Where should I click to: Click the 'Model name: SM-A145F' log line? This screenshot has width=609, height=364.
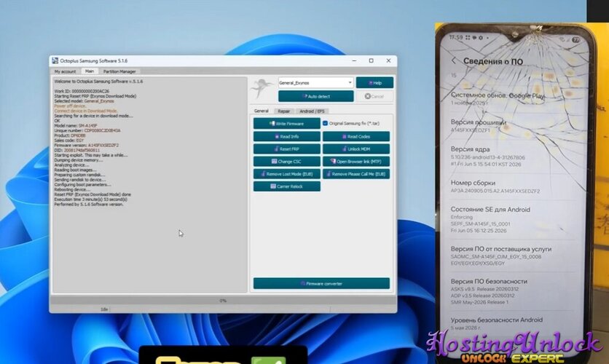tap(76, 126)
